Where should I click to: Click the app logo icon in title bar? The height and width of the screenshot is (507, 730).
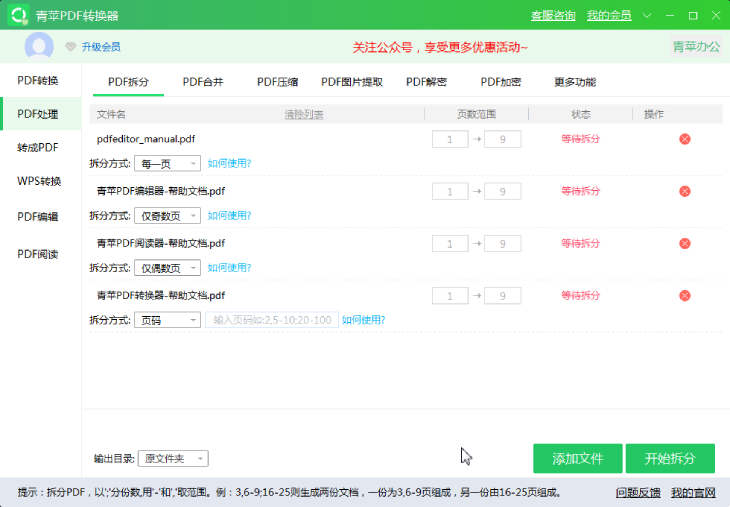[x=19, y=15]
